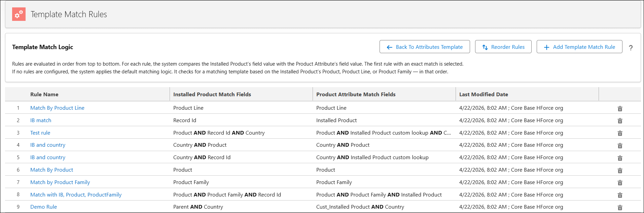Click Add Template Match Rule
Image resolution: width=644 pixels, height=213 pixels.
pos(579,47)
